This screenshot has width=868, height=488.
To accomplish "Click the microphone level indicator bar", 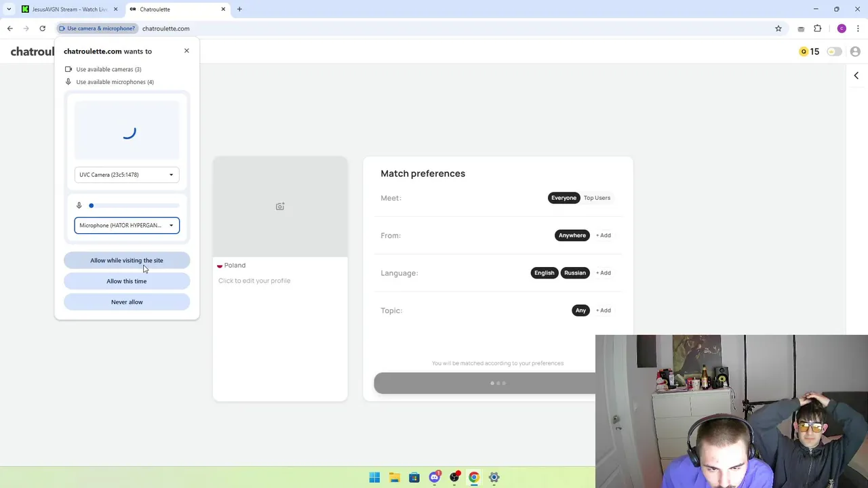I will click(134, 205).
